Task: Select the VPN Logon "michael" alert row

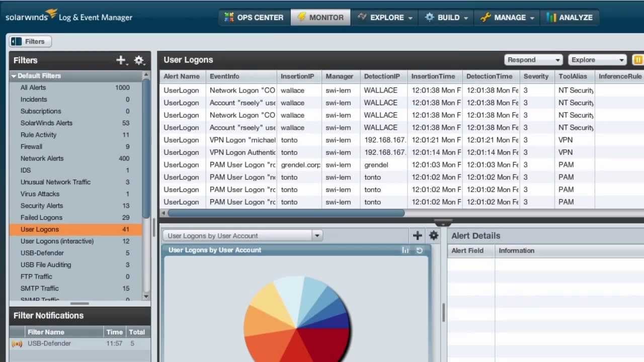Action: point(401,140)
